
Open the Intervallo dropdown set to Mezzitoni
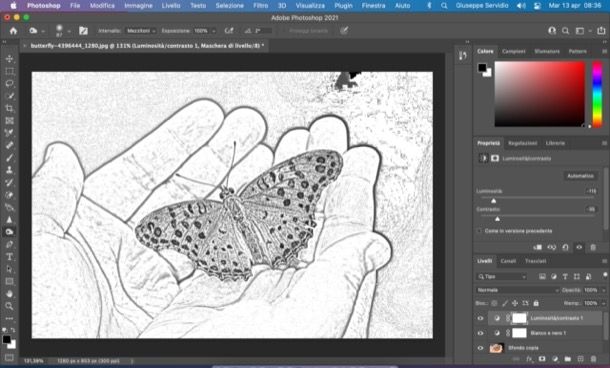pyautogui.click(x=141, y=31)
